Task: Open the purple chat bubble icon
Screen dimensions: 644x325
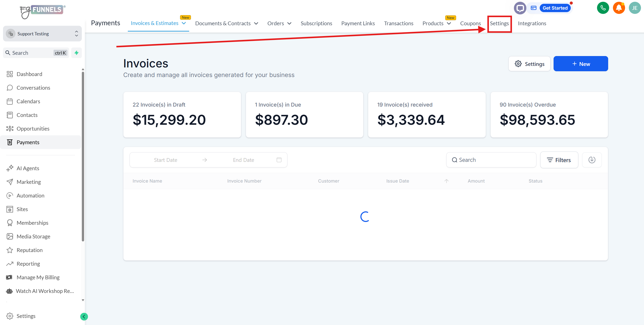Action: pos(520,8)
